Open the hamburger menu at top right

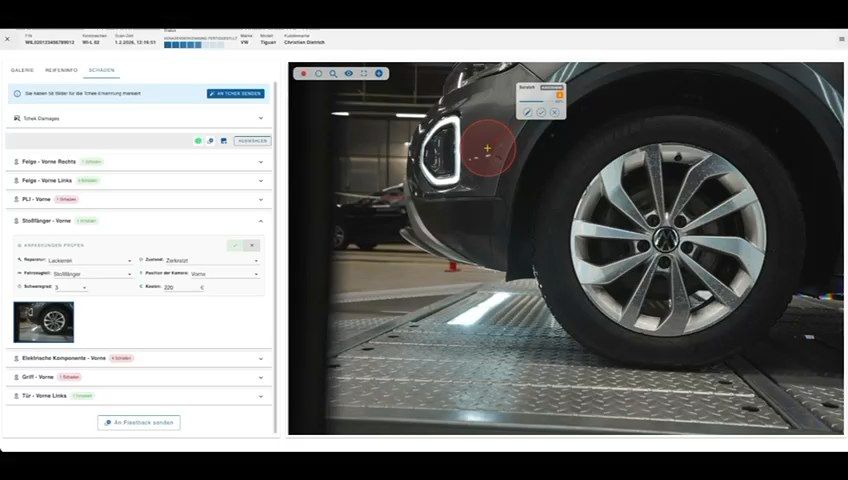pos(842,39)
